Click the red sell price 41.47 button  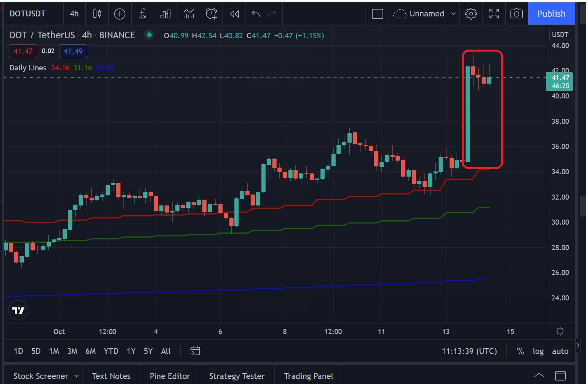coord(23,51)
